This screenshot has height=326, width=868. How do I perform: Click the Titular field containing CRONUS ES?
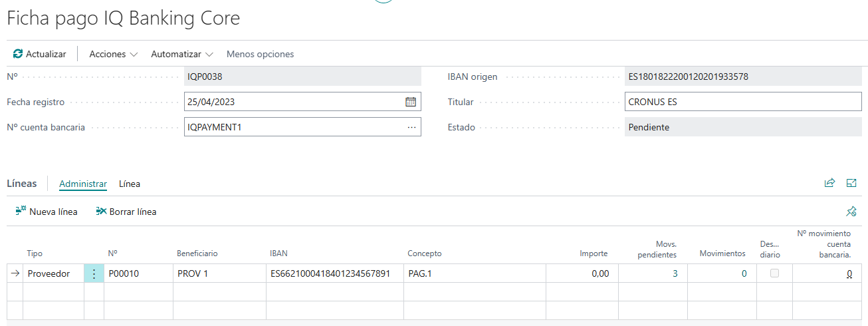coord(742,102)
